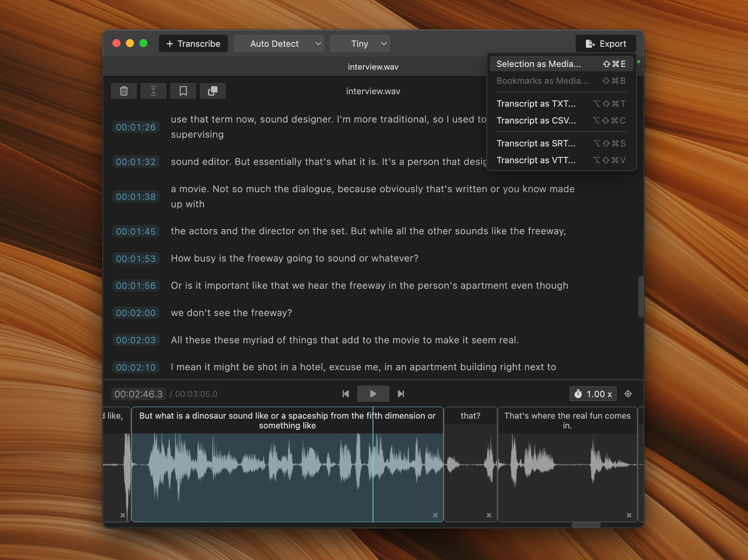Open the Auto Detect language dropdown
The height and width of the screenshot is (560, 748).
279,44
